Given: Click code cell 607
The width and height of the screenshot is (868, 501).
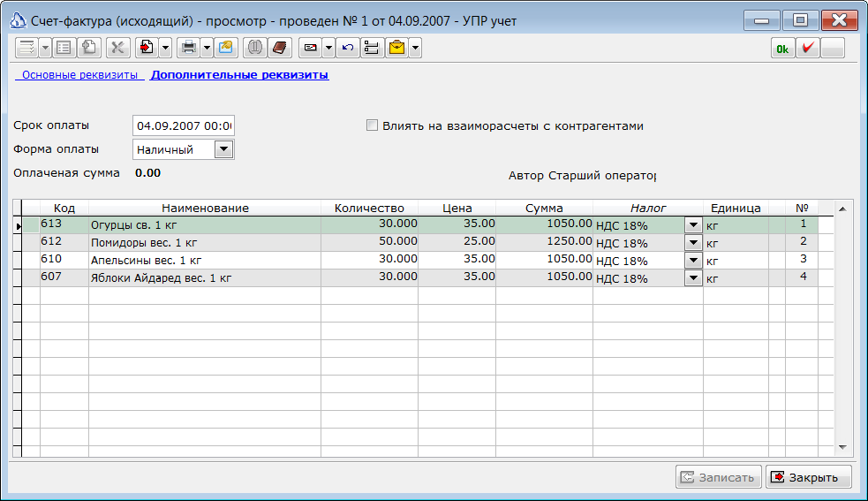Looking at the screenshot, I should (64, 277).
